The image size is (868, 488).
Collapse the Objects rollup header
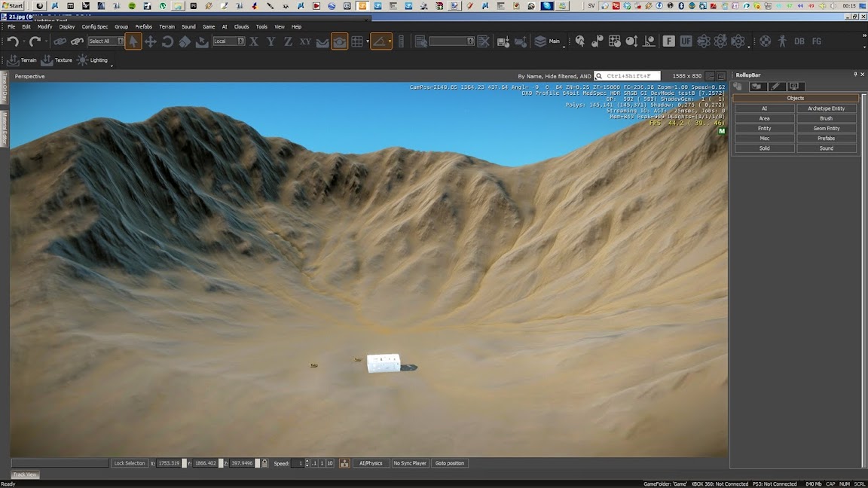(795, 98)
